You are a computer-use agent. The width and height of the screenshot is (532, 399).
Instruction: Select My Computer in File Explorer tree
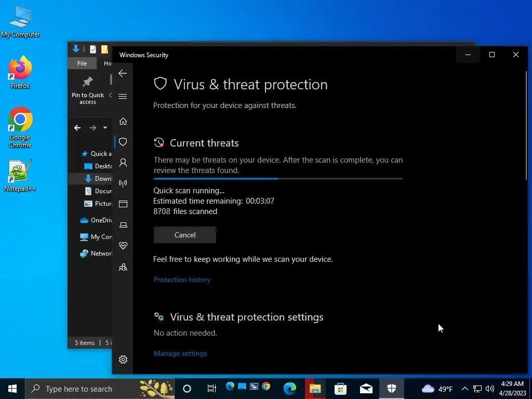(x=96, y=237)
